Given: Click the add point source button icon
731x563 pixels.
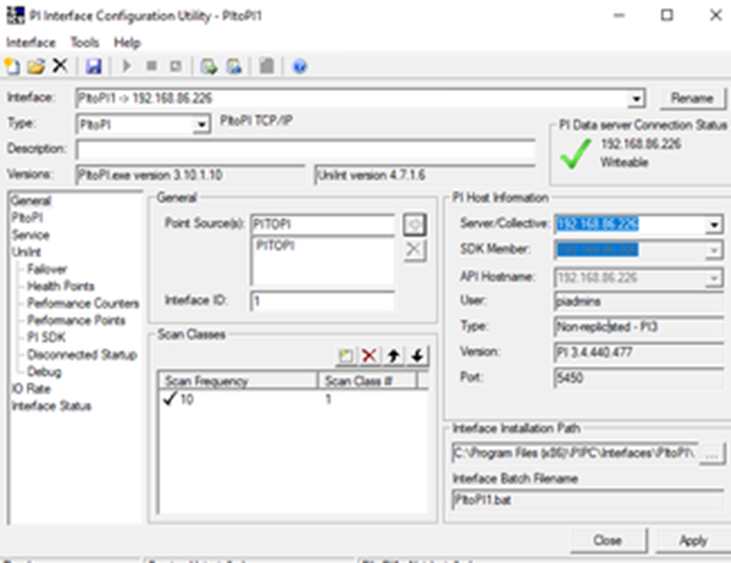Looking at the screenshot, I should 414,225.
